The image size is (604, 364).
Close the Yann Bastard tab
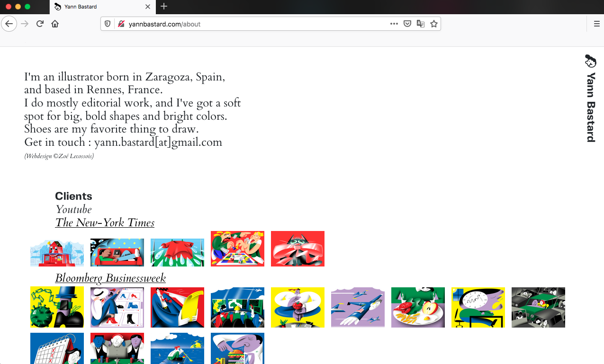148,7
